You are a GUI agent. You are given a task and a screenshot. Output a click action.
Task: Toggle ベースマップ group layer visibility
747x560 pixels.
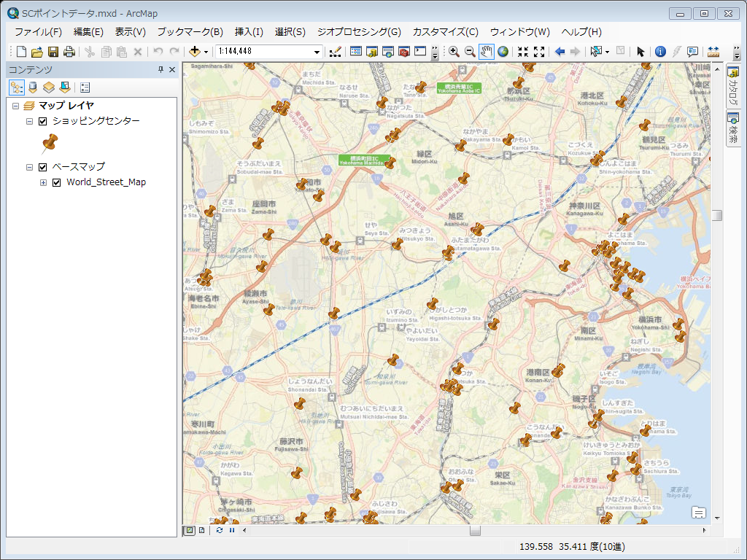43,167
